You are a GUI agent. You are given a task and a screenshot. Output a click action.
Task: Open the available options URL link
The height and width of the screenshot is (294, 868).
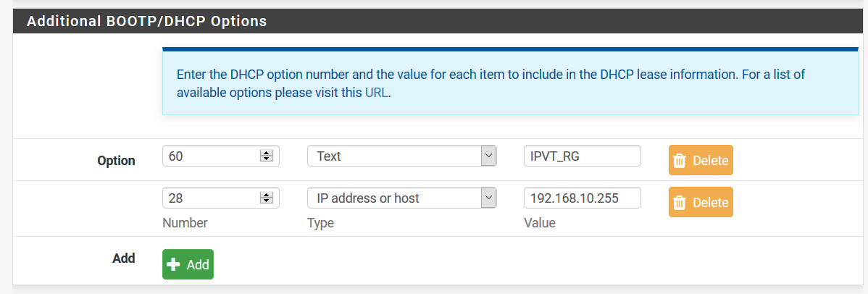[x=376, y=93]
